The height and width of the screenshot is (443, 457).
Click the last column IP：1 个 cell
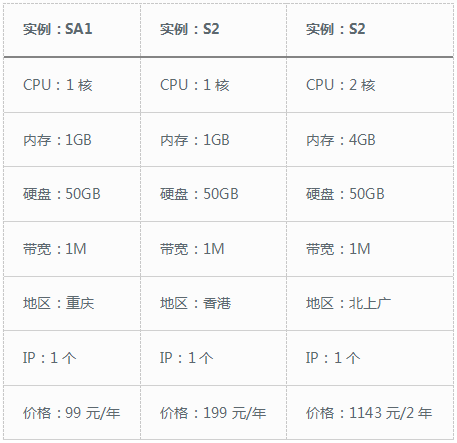coord(370,358)
